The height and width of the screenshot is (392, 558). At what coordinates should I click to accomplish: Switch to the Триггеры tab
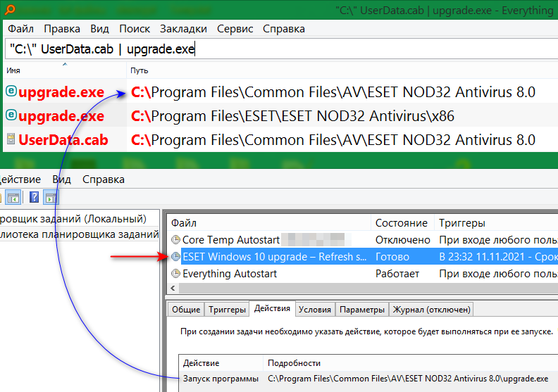click(227, 310)
